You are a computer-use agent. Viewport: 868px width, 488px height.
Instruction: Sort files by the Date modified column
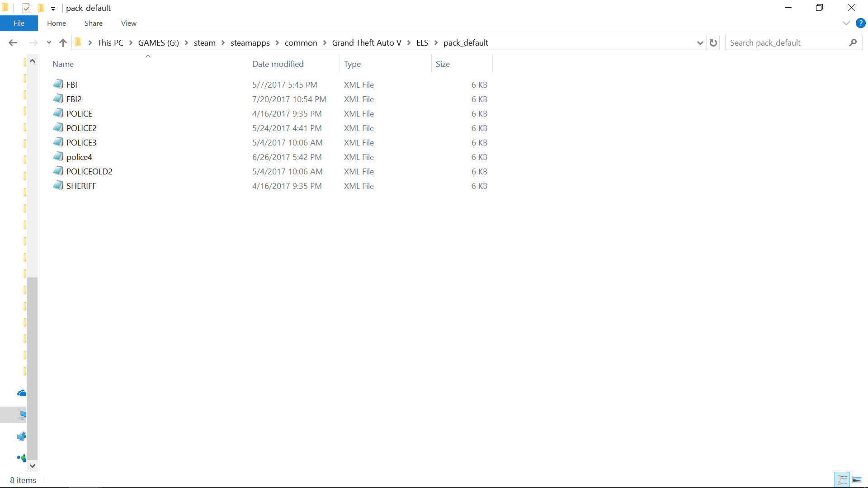[x=278, y=64]
